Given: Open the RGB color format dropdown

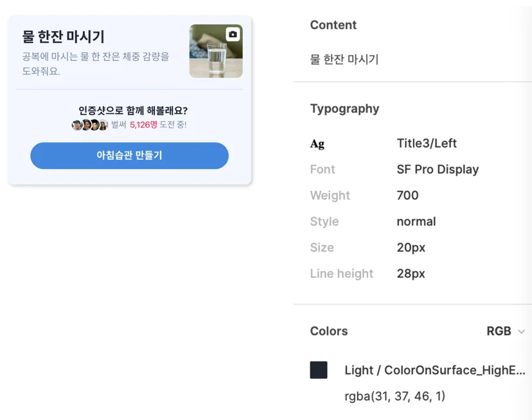Looking at the screenshot, I should point(506,331).
